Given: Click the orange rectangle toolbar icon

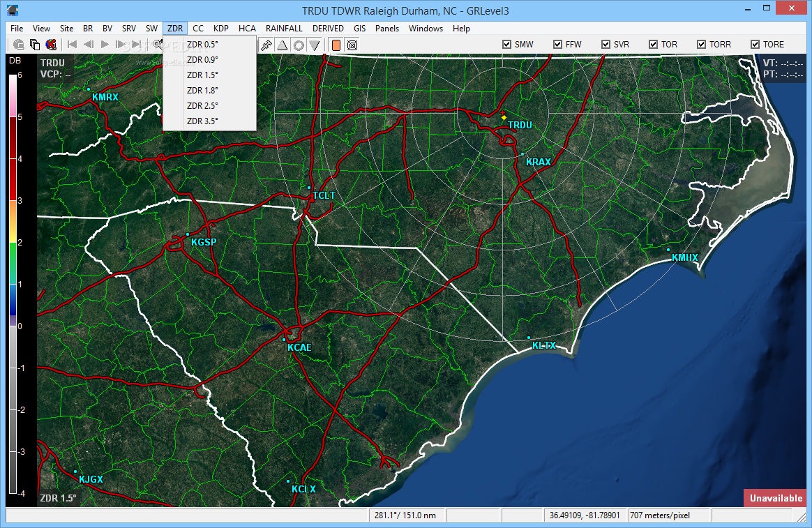Looking at the screenshot, I should click(x=336, y=45).
